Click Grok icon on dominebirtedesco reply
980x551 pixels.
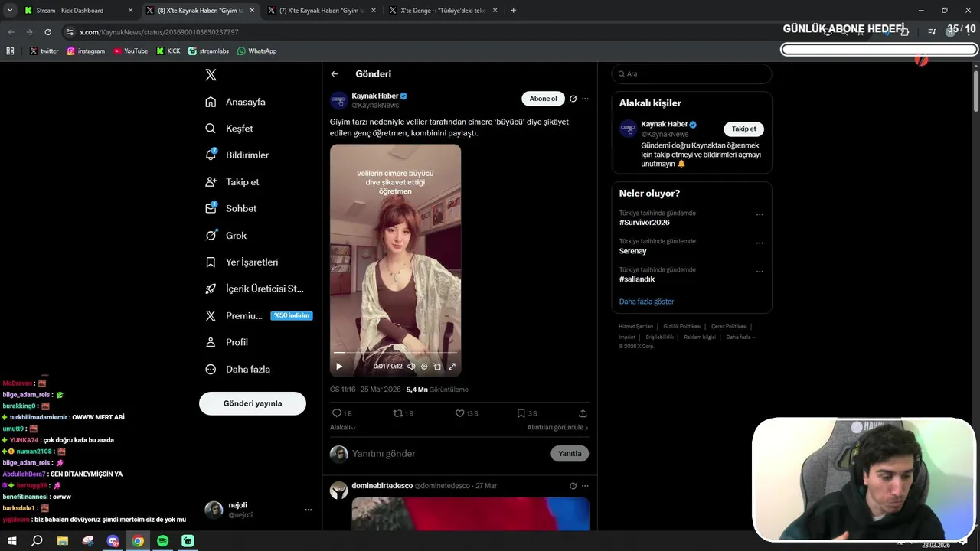click(x=573, y=486)
